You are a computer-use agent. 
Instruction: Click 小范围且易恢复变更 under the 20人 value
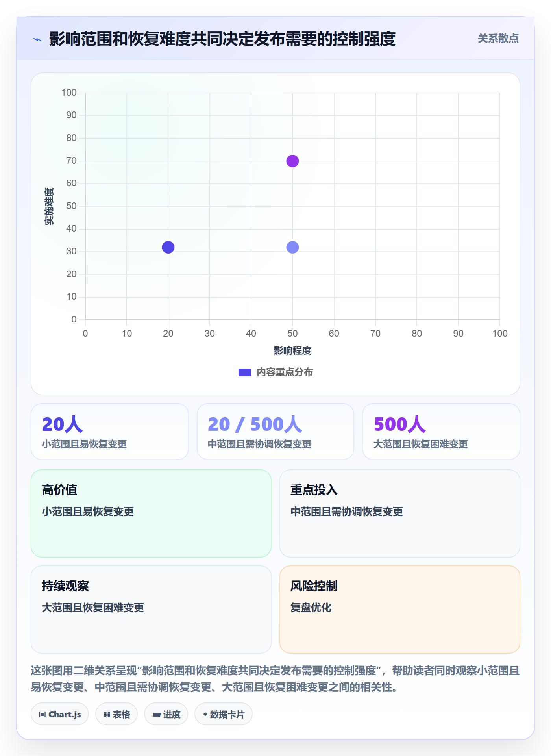pyautogui.click(x=84, y=444)
